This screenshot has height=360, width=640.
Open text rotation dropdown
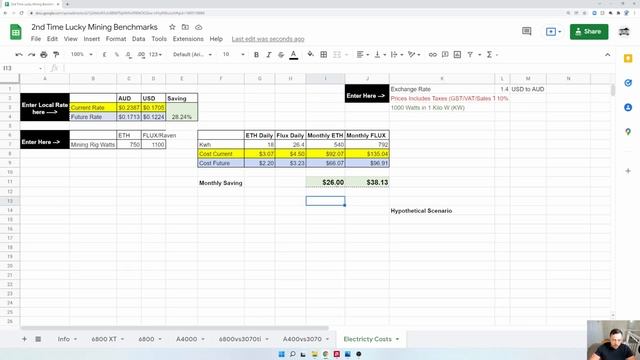click(414, 55)
